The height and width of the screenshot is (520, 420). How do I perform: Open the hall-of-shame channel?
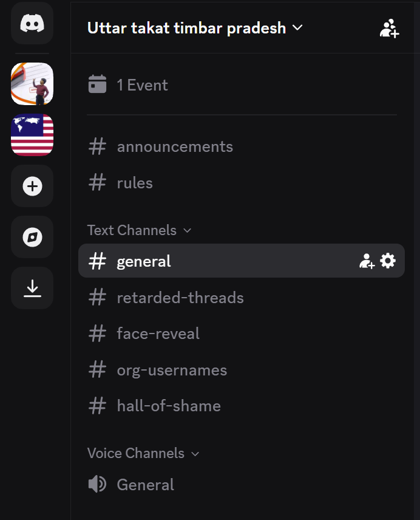pos(169,406)
